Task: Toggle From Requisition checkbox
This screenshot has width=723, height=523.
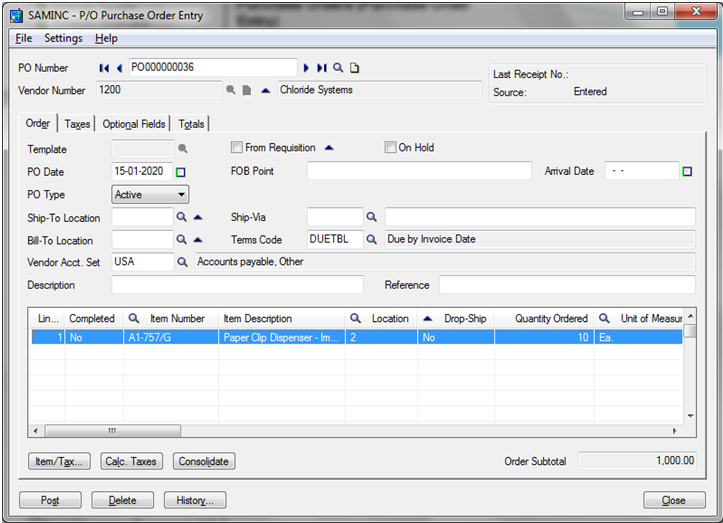Action: (x=237, y=148)
